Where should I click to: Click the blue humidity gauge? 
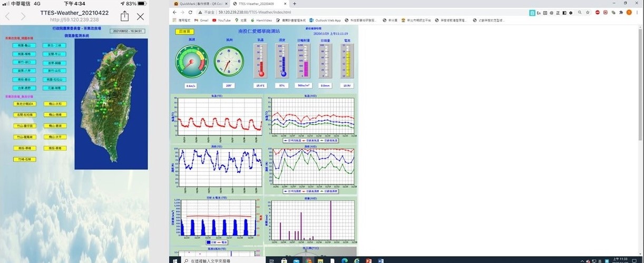[282, 60]
